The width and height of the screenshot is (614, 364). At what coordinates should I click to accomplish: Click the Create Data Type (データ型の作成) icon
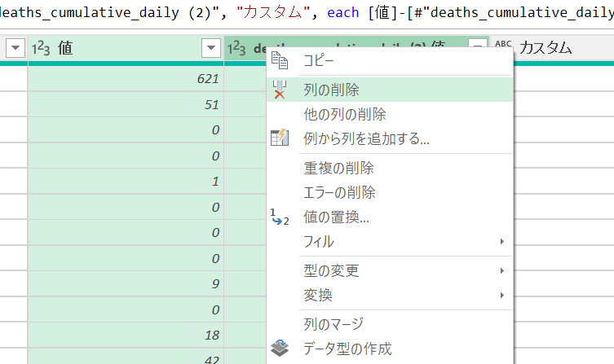point(280,349)
